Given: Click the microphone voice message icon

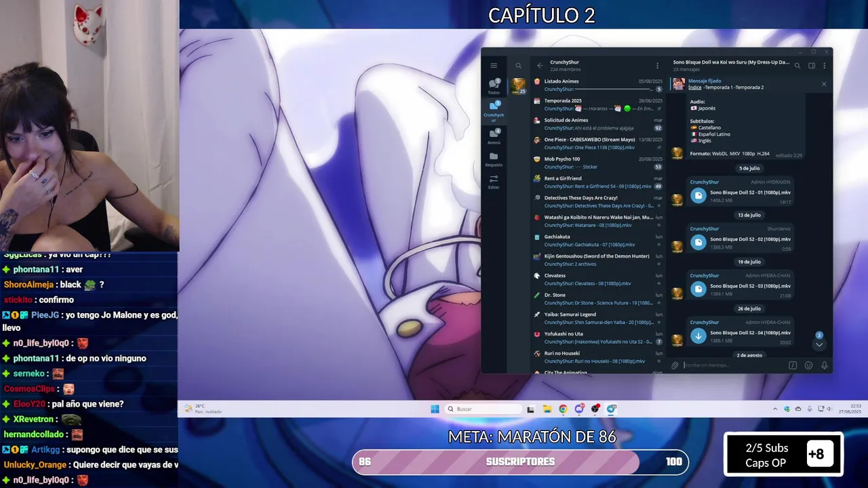Looking at the screenshot, I should [824, 365].
